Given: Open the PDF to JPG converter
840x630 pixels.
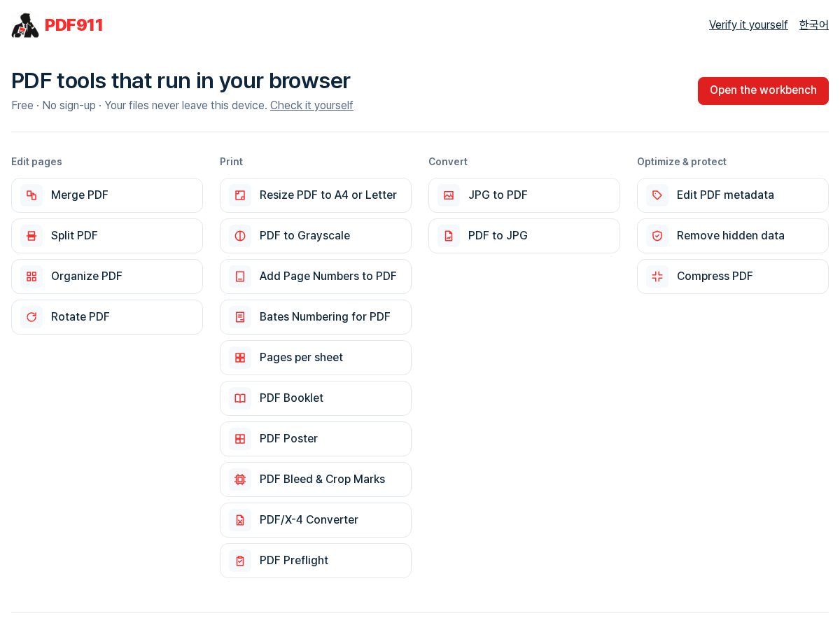Looking at the screenshot, I should [524, 236].
